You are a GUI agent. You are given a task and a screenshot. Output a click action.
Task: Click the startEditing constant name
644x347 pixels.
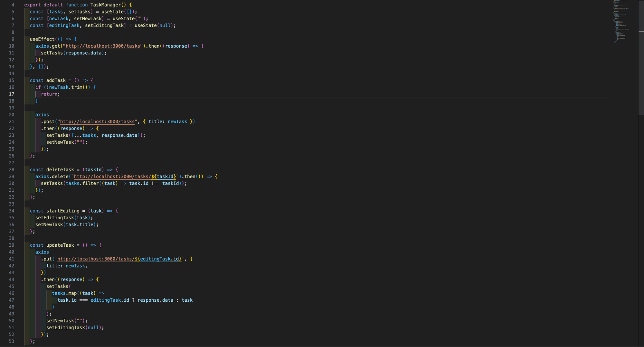click(x=62, y=211)
